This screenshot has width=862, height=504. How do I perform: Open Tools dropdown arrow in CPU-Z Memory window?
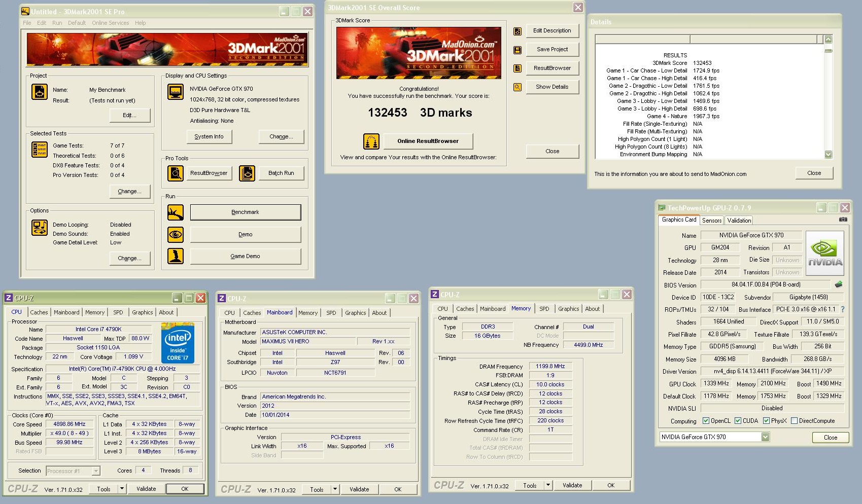548,485
